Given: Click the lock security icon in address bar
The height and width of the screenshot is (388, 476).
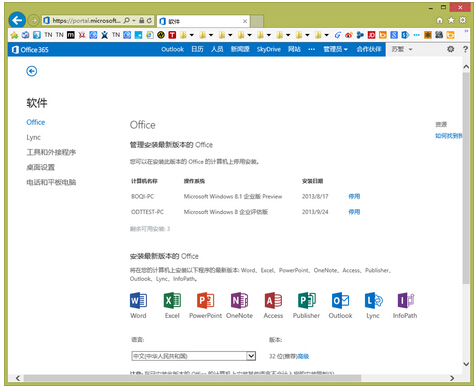Looking at the screenshot, I should (x=141, y=20).
